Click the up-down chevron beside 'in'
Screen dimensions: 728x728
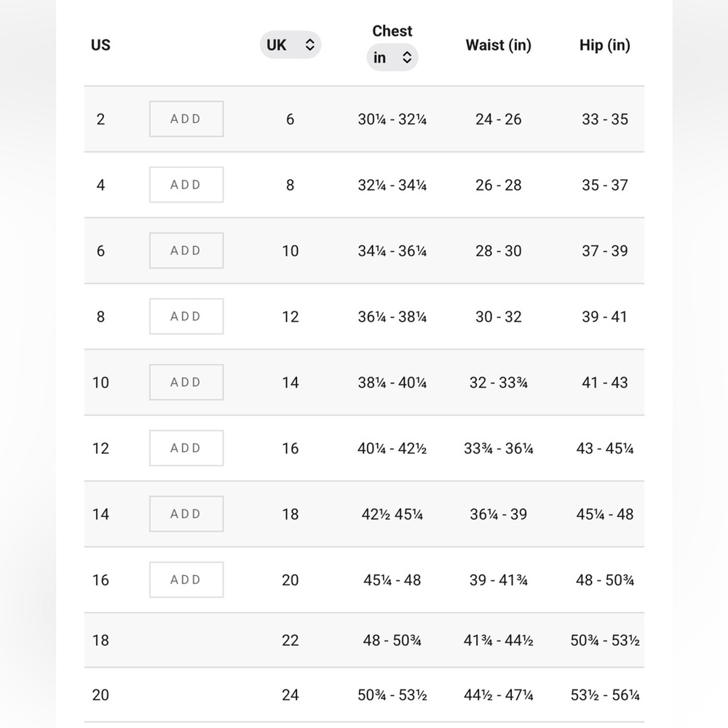click(407, 58)
